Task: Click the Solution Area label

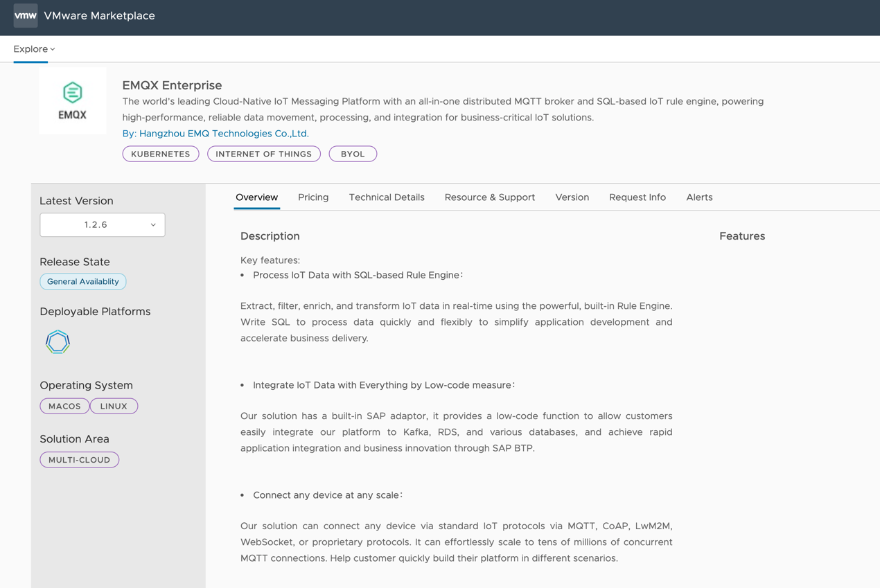Action: tap(74, 439)
